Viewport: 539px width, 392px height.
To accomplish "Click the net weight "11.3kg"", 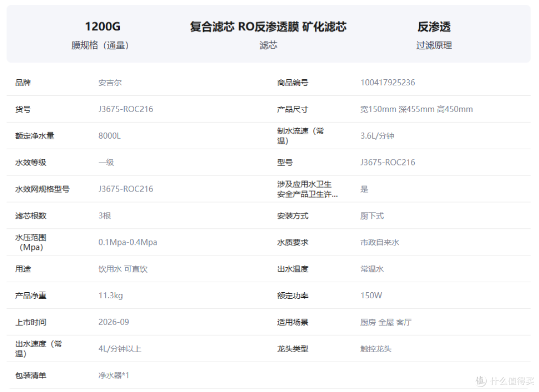I will click(110, 295).
